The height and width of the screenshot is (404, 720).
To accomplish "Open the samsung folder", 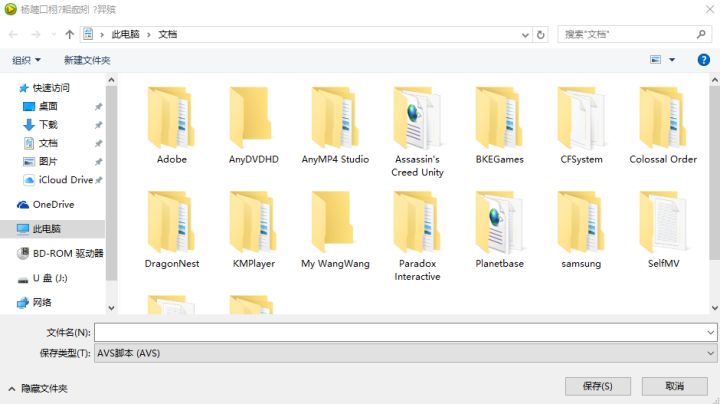I will tap(581, 229).
